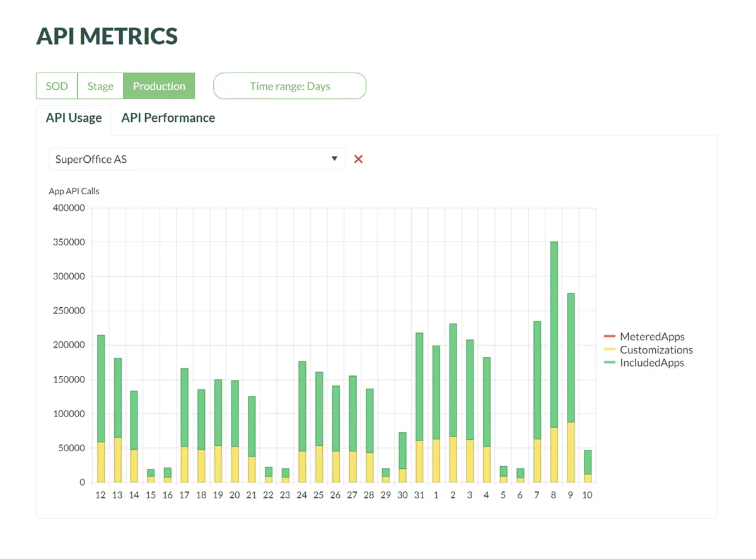Click the SuperOffice AS combo box field
This screenshot has width=756, height=559.
point(189,160)
